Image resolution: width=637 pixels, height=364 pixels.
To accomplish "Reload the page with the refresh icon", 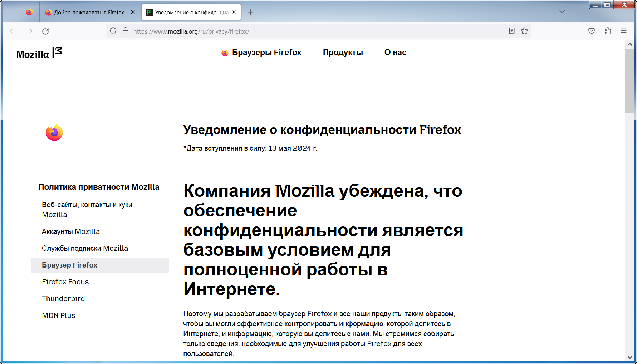I will tap(45, 31).
